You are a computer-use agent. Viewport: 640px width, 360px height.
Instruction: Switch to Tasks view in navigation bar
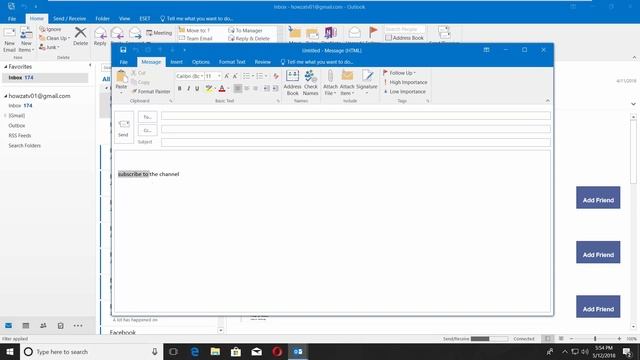point(60,325)
